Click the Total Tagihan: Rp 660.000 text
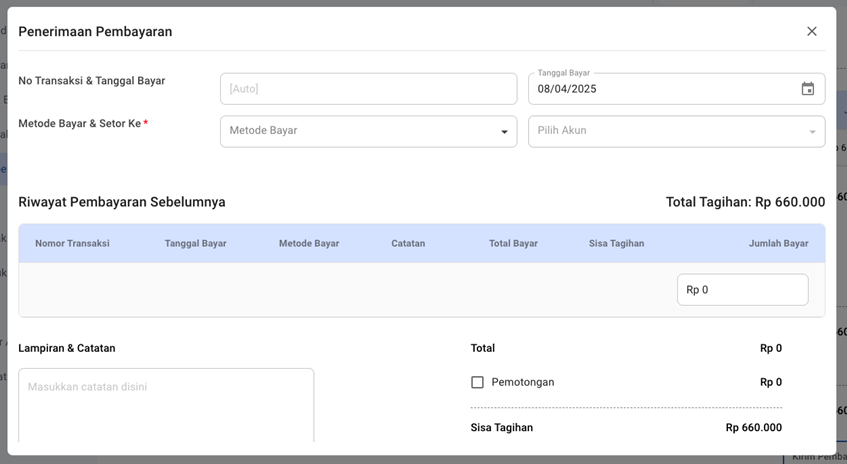Image resolution: width=847 pixels, height=464 pixels. coord(745,202)
